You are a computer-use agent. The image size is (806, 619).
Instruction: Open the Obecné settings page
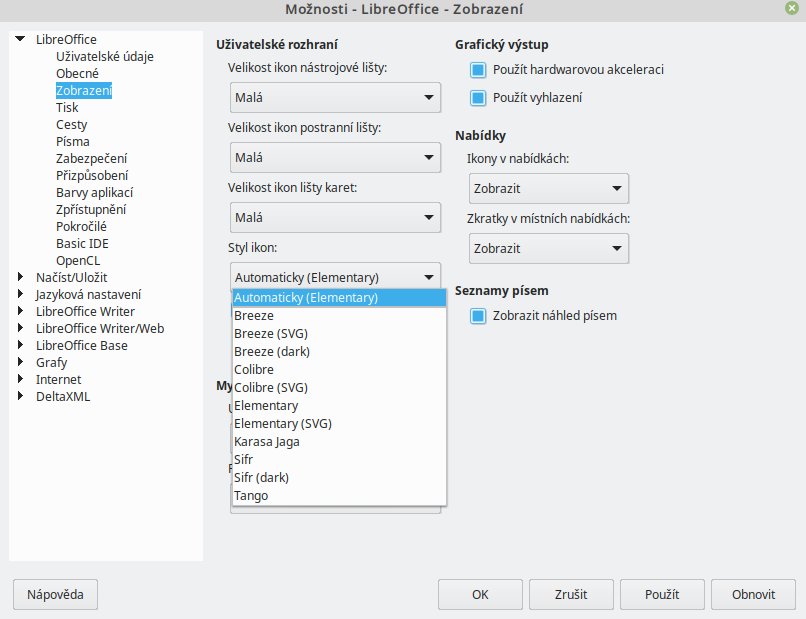[x=77, y=74]
